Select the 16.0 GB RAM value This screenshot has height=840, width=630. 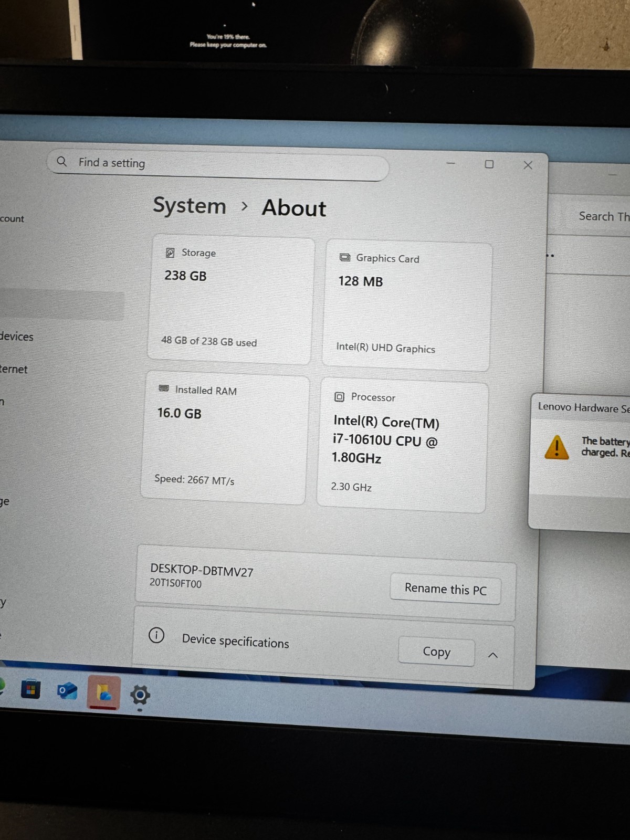coord(180,413)
